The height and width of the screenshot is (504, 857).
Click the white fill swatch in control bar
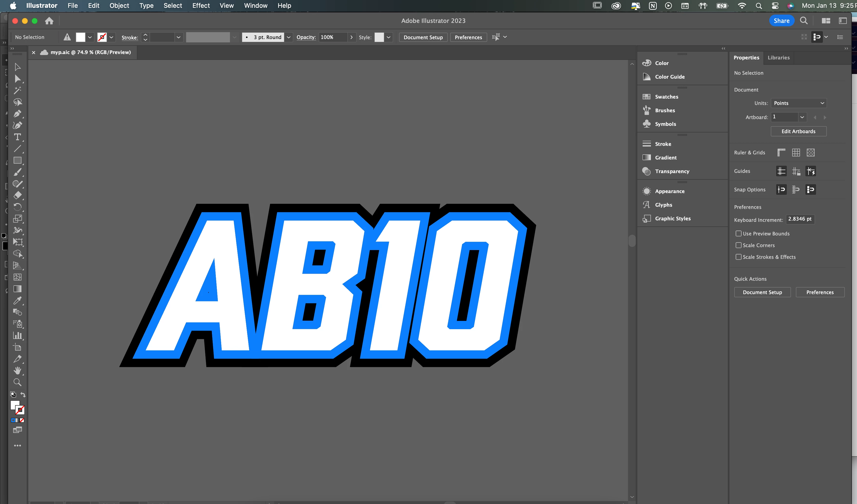pyautogui.click(x=80, y=37)
